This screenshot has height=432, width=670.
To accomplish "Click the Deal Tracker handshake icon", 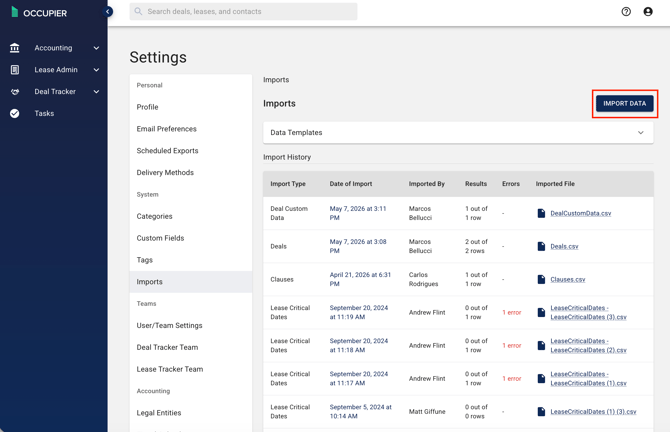I will (15, 91).
